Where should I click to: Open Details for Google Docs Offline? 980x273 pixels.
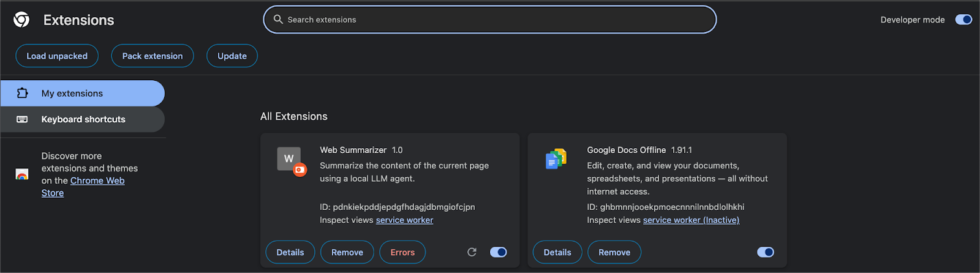(557, 252)
